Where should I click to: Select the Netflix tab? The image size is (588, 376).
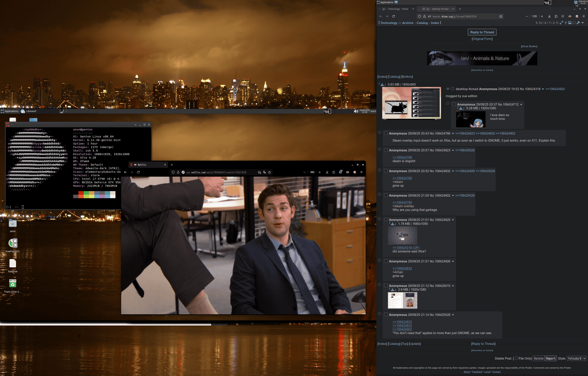(x=148, y=165)
